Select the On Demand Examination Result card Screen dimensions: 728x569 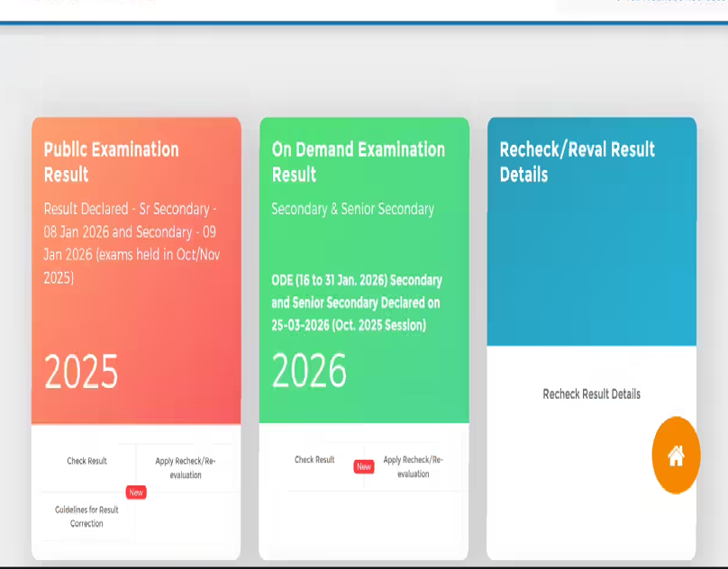click(364, 270)
